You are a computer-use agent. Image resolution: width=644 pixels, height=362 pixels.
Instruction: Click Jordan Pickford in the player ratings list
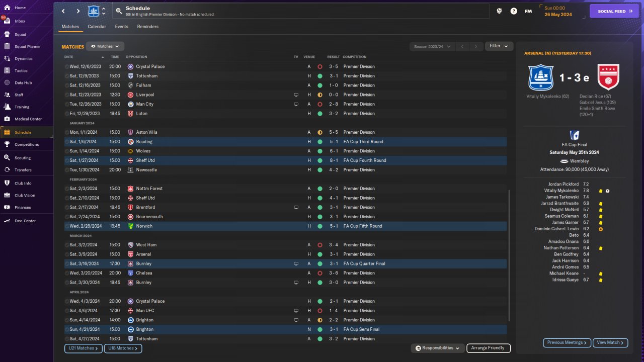(563, 185)
